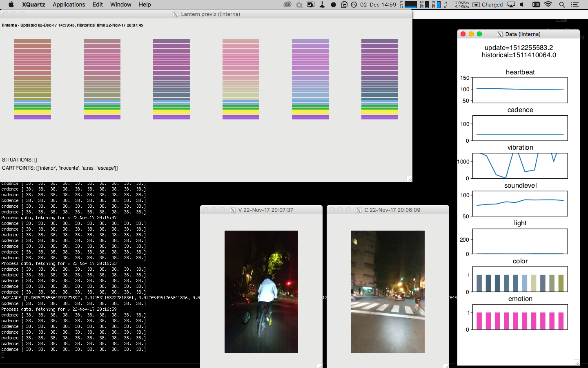Open the Window menu of XQuartz
Image resolution: width=588 pixels, height=368 pixels.
pyautogui.click(x=120, y=4)
